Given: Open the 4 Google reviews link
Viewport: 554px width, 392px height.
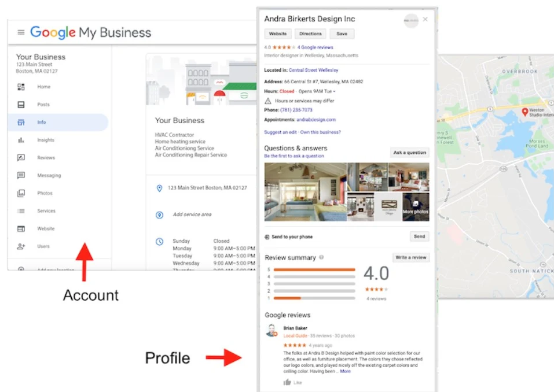Looking at the screenshot, I should pos(315,47).
